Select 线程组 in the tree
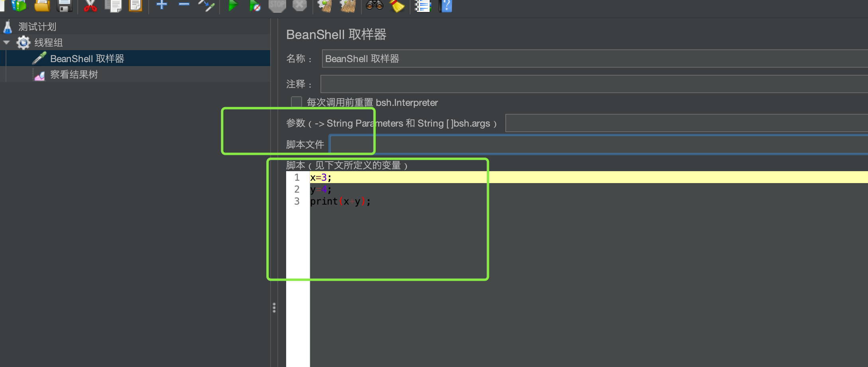868x367 pixels. tap(49, 43)
